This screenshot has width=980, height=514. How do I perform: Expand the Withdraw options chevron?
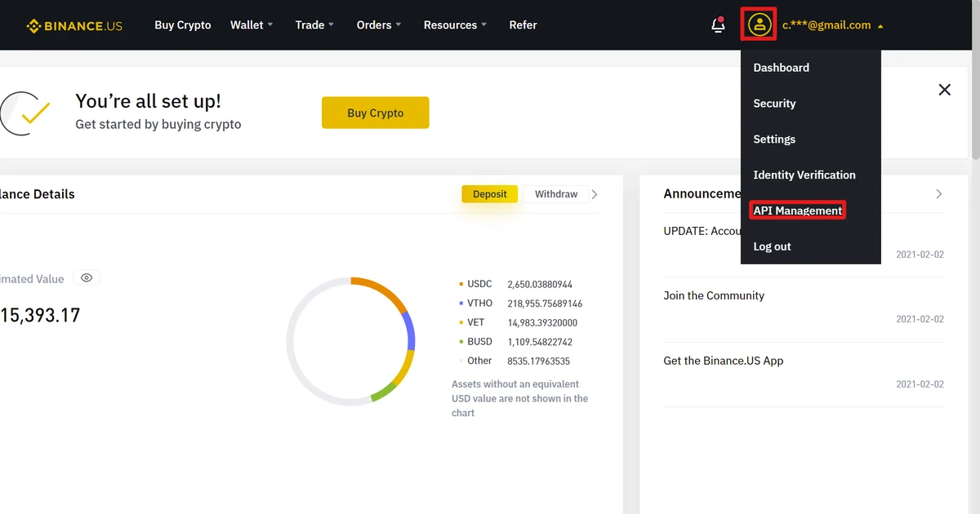[595, 194]
